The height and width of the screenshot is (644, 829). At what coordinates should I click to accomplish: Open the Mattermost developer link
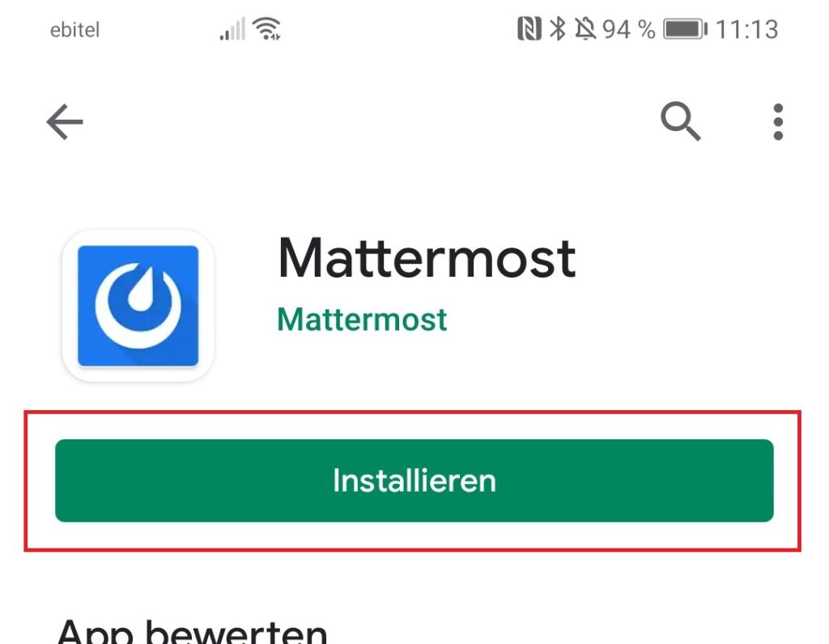(x=362, y=320)
